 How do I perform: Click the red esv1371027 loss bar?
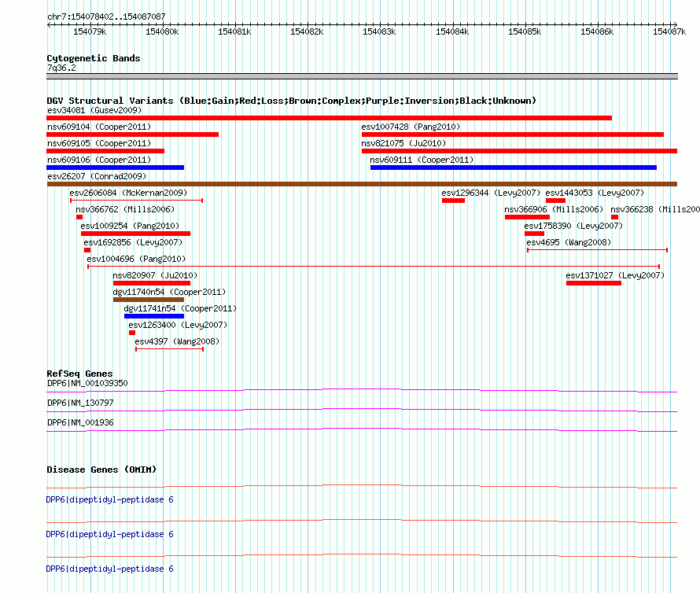[594, 283]
